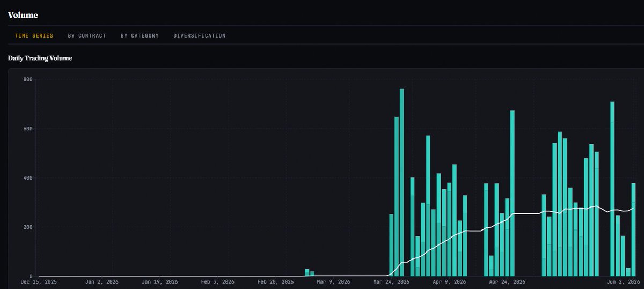The width and height of the screenshot is (644, 289).
Task: Click the Daily Trading Volume title
Action: 40,58
